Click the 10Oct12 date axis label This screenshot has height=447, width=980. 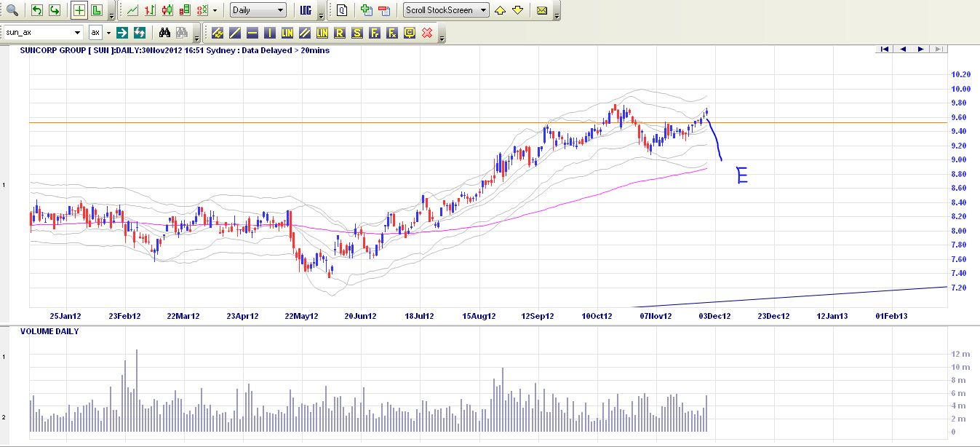point(597,316)
